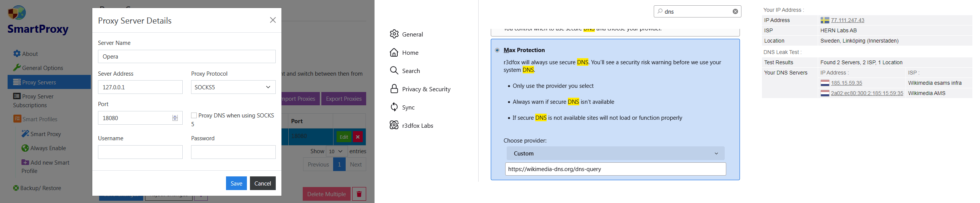
Task: Save the proxy server details
Action: (236, 183)
